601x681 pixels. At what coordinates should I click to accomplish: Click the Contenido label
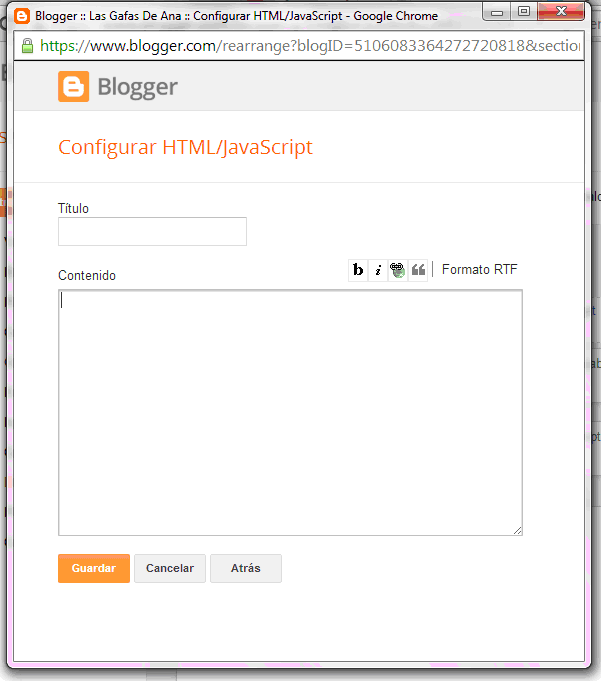tap(87, 275)
